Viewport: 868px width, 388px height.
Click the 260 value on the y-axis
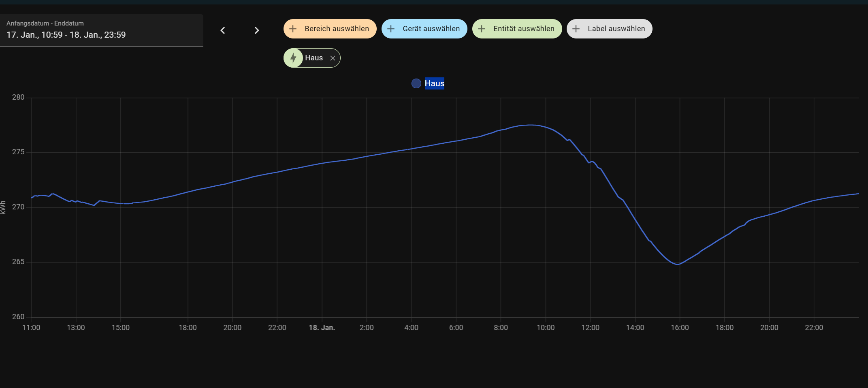(x=18, y=317)
